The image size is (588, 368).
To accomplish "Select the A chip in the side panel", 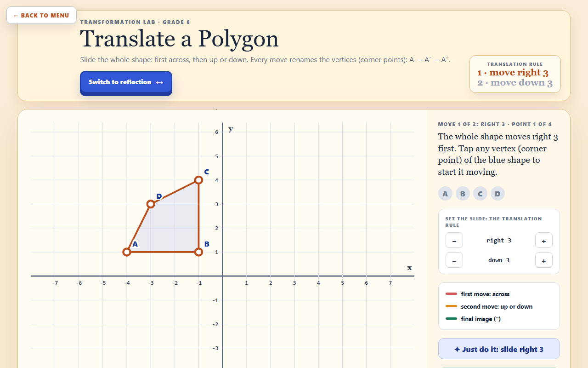I will click(445, 194).
